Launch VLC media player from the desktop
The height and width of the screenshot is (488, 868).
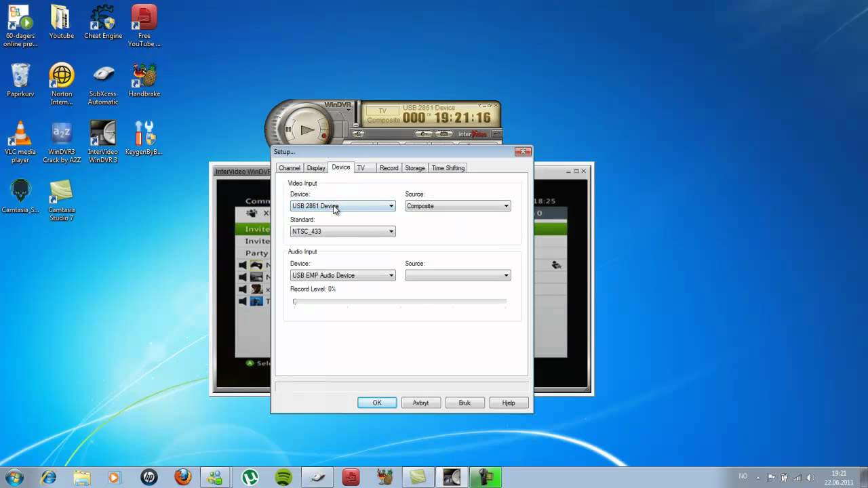[20, 142]
